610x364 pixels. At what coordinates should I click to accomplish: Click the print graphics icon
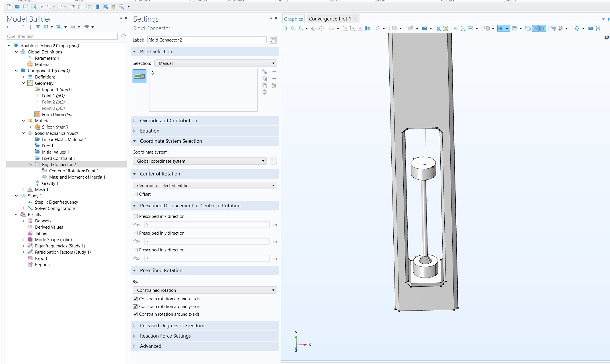[598, 28]
